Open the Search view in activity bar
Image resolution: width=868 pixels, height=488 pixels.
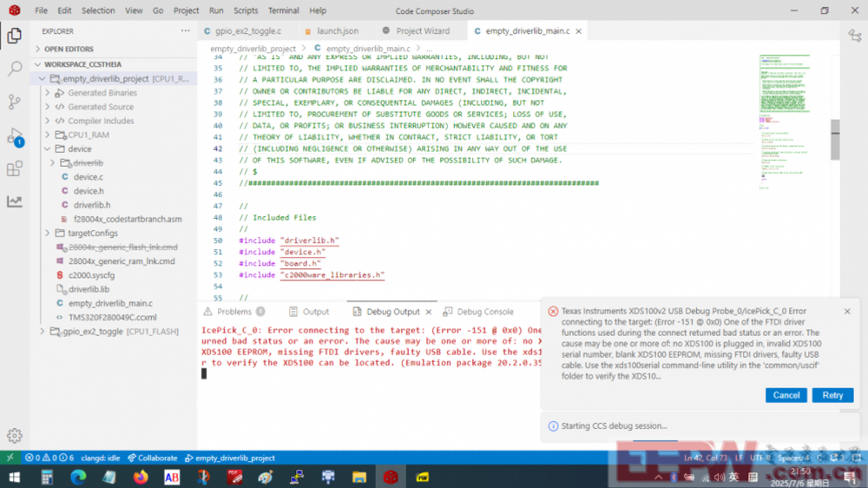15,68
